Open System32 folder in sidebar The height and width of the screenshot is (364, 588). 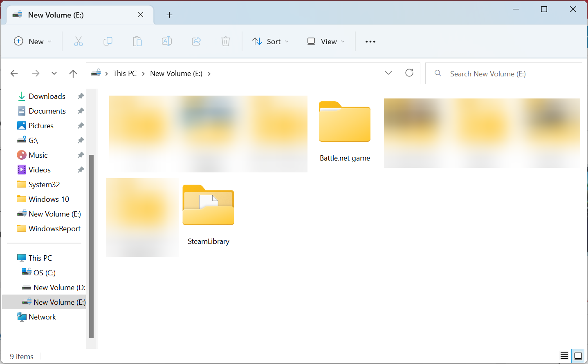tap(44, 185)
